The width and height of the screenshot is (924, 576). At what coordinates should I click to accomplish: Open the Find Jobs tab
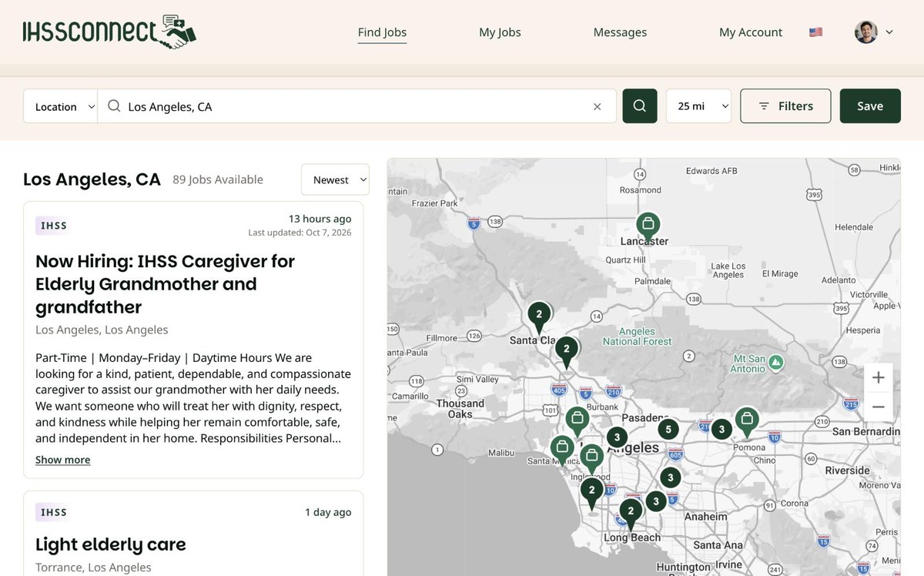point(382,32)
